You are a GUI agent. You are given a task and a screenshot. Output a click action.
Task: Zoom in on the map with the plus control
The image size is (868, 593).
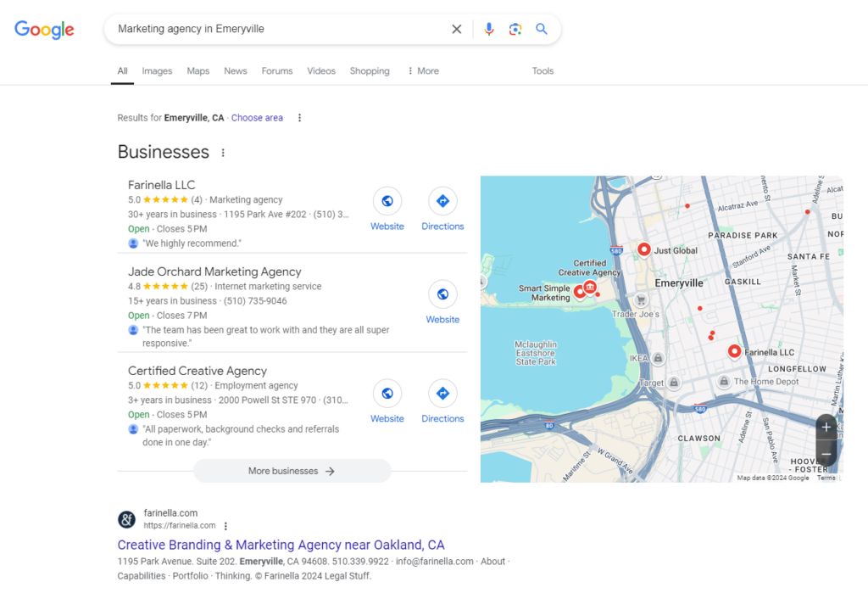coord(826,428)
